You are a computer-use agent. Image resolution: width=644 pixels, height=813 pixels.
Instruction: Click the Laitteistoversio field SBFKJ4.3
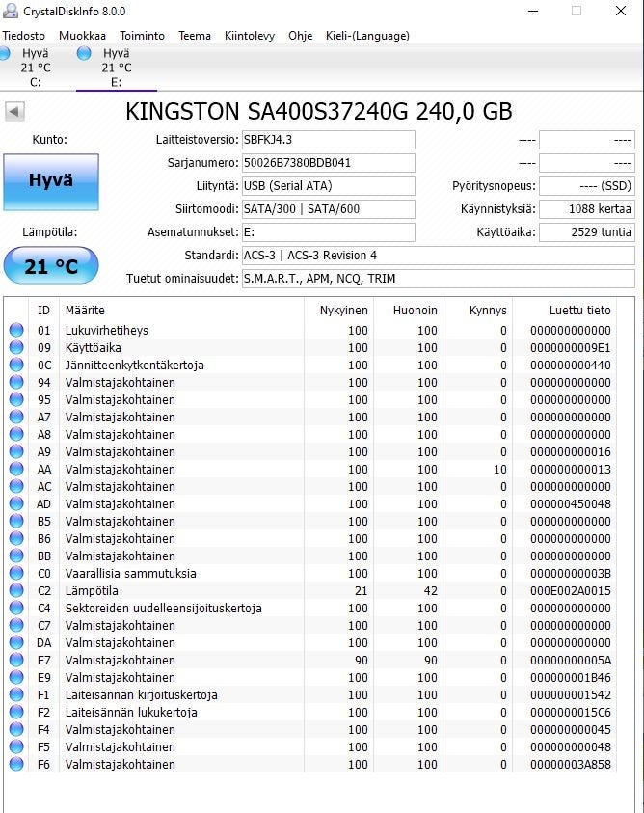[x=328, y=140]
